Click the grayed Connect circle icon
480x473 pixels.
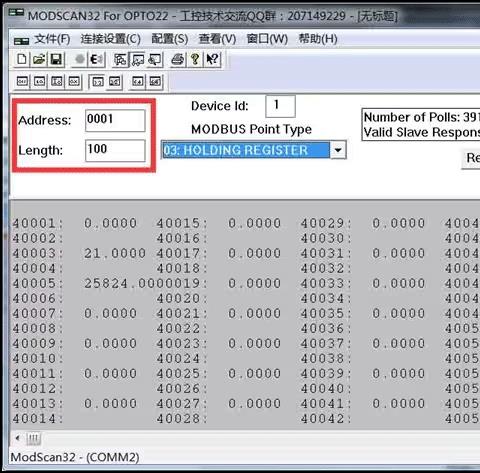[x=79, y=59]
